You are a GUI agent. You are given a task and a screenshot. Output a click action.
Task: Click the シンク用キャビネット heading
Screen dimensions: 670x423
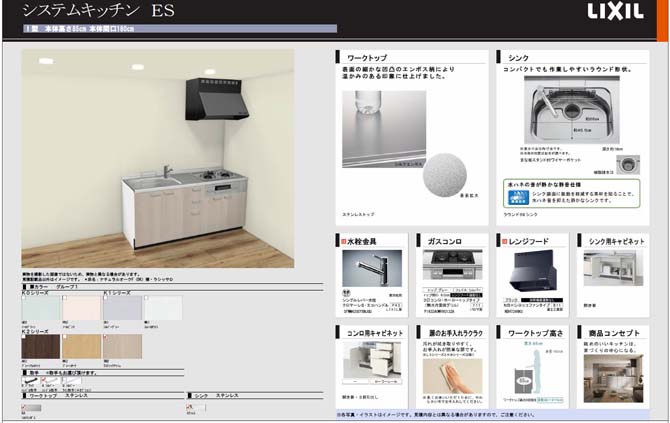pyautogui.click(x=616, y=241)
